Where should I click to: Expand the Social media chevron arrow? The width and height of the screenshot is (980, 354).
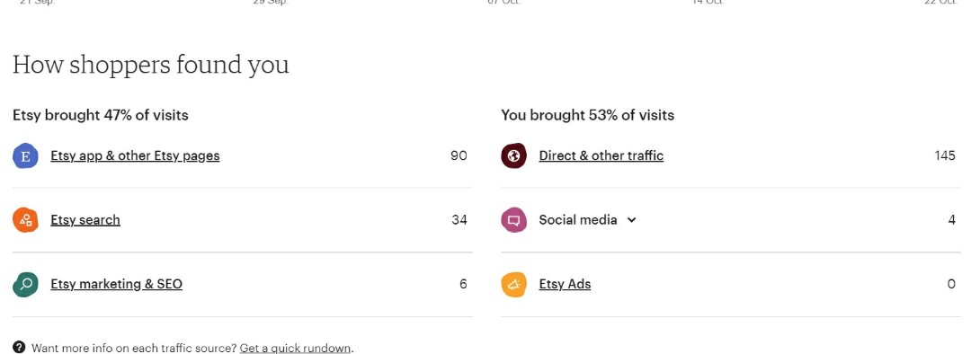tap(631, 220)
